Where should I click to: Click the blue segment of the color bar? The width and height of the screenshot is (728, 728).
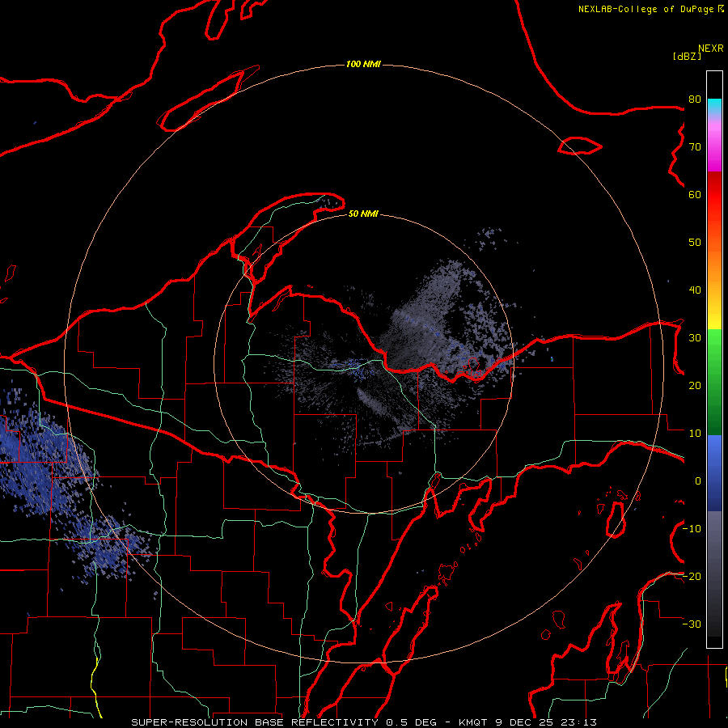pos(714,472)
